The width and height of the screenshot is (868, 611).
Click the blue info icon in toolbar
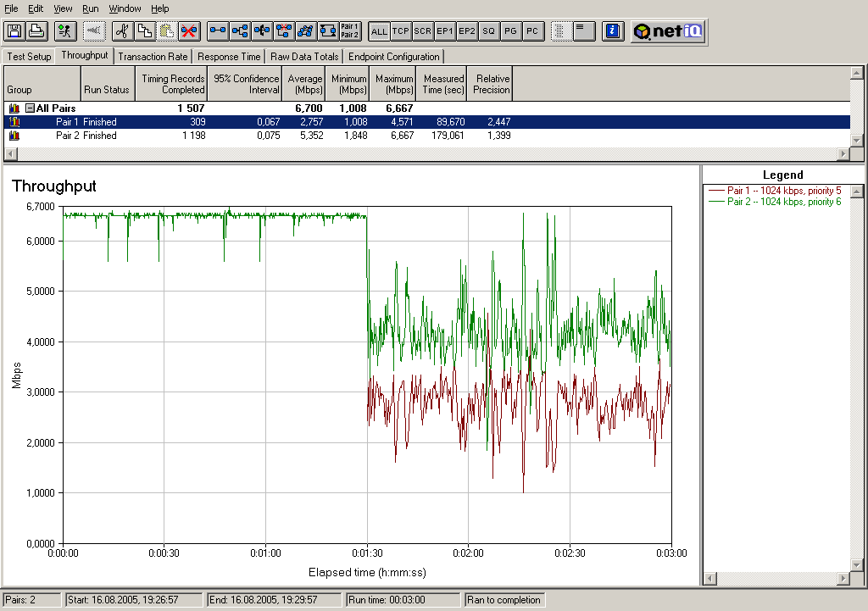click(612, 31)
